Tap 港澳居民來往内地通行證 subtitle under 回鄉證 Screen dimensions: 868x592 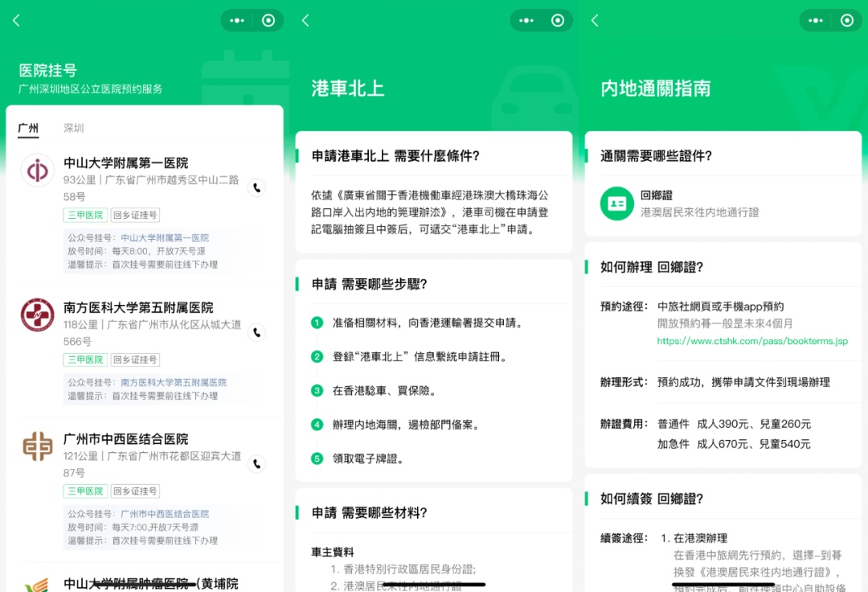pyautogui.click(x=700, y=212)
